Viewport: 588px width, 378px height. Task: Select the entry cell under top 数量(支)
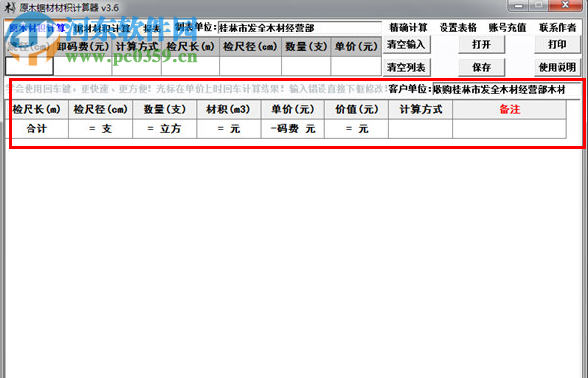click(307, 66)
